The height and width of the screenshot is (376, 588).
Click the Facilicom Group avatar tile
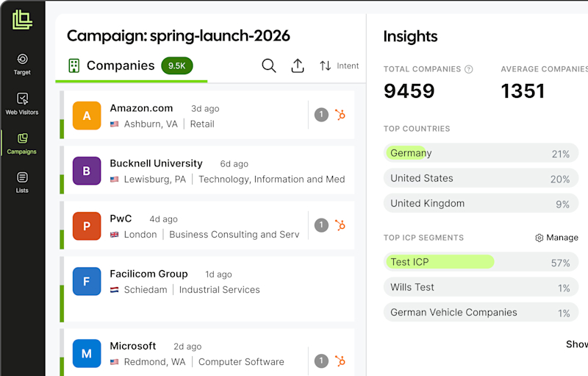tap(87, 281)
